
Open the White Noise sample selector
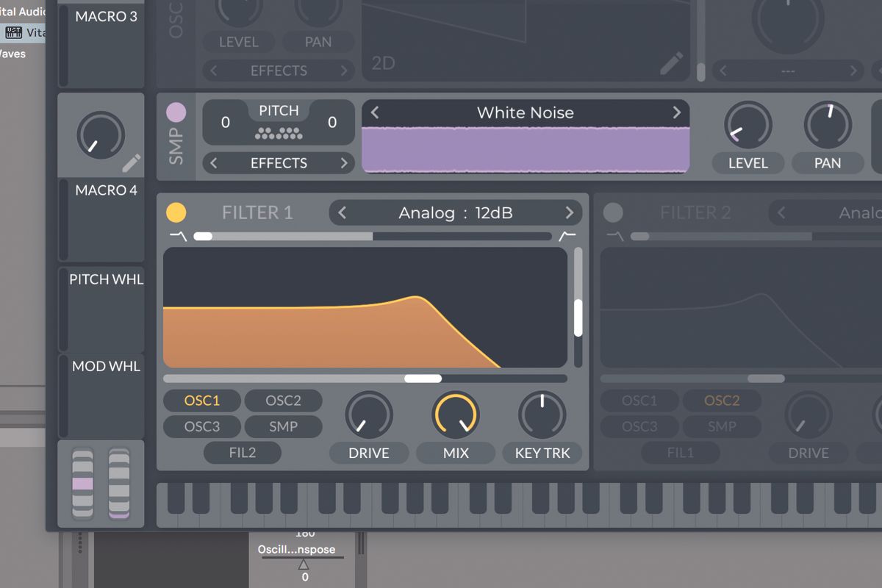[x=525, y=113]
